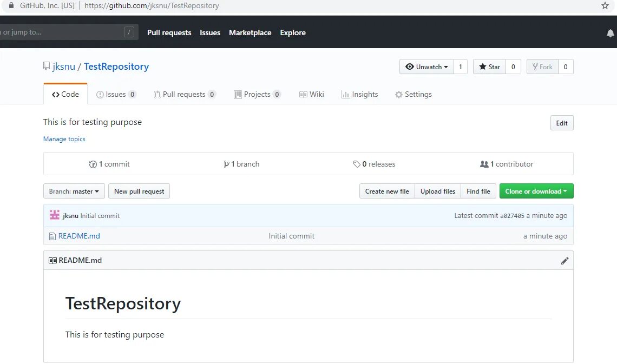Open notifications bell icon

[x=611, y=33]
